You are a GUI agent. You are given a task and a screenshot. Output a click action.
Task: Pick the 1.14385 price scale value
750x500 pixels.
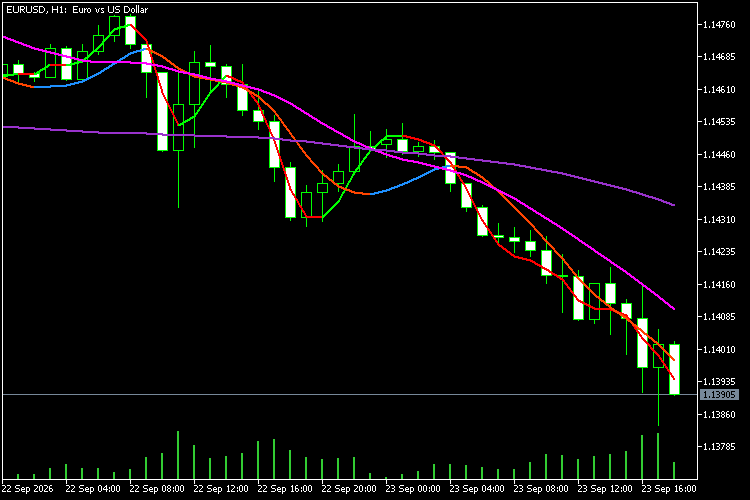719,187
